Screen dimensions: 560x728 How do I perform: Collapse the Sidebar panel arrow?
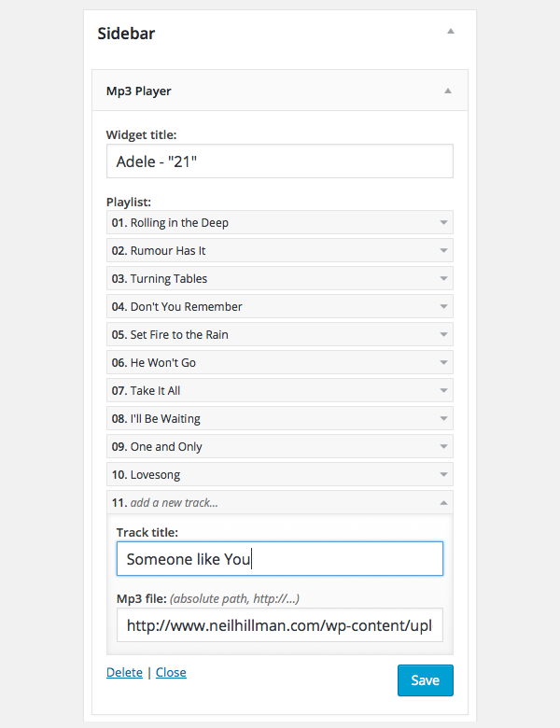tap(451, 32)
